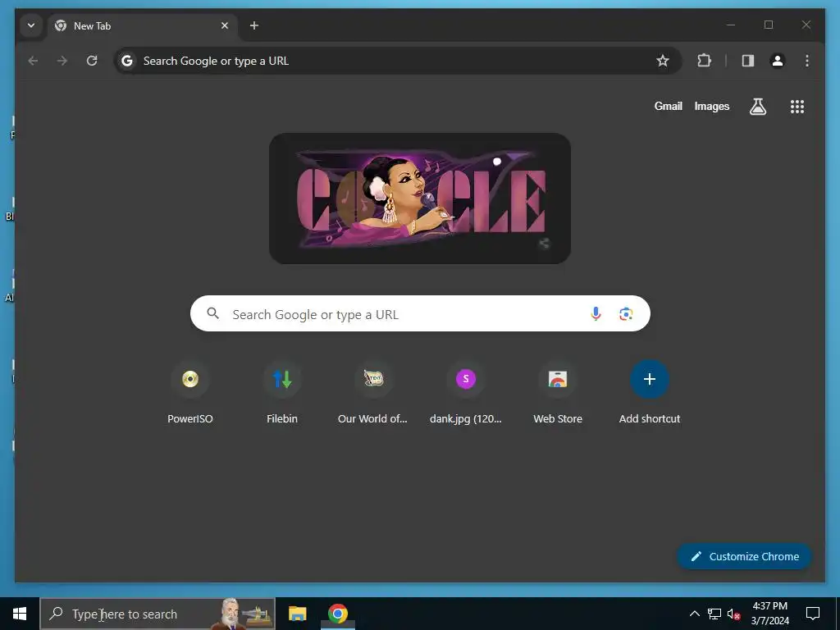Open the Web Store shortcut
Viewport: 840px width, 630px height.
click(x=558, y=394)
